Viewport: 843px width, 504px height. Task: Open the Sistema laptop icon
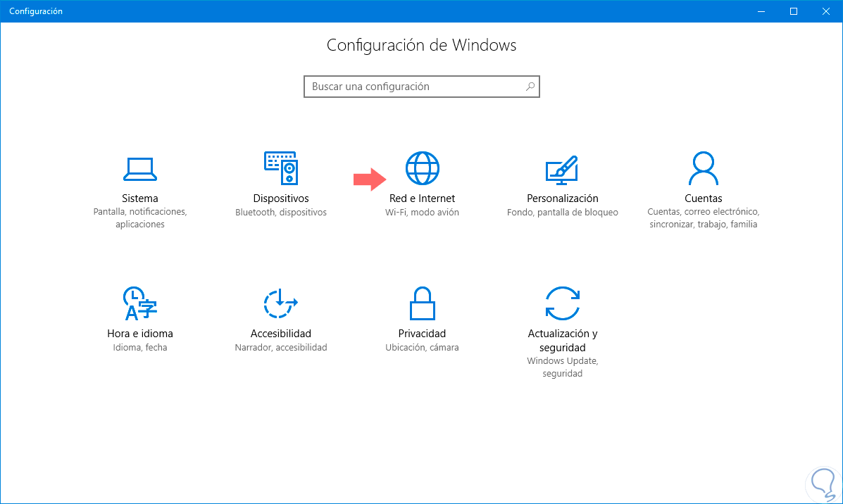click(139, 169)
